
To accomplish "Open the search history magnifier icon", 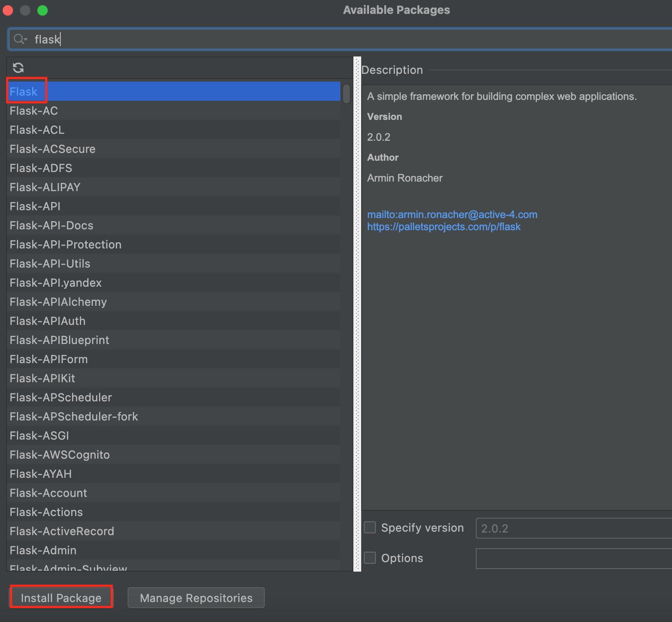I will [20, 39].
